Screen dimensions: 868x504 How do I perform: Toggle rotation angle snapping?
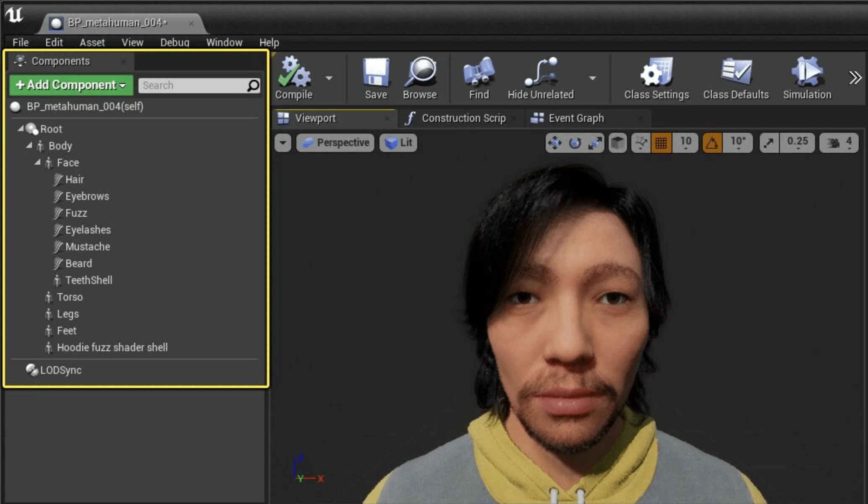point(712,143)
